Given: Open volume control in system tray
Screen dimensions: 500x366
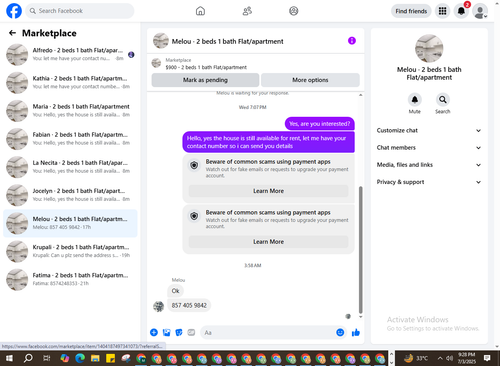Looking at the screenshot, I should (450, 358).
